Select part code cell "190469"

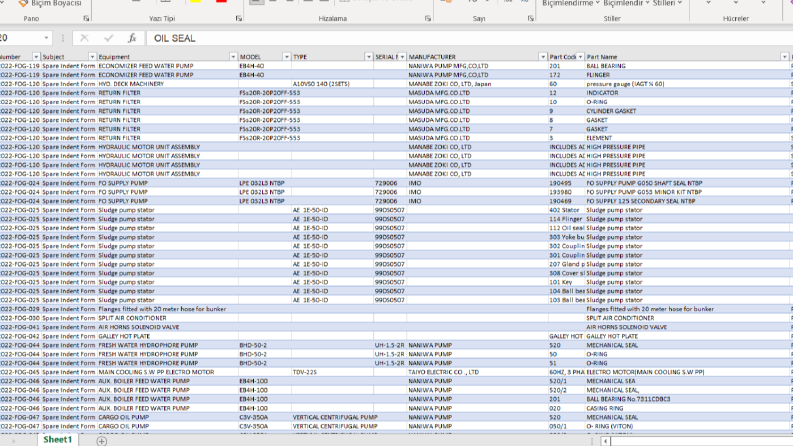pos(566,201)
